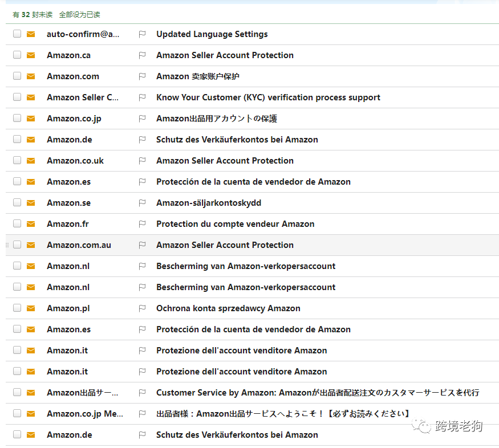Click envelope icon for Amazon出品サー... email
This screenshot has width=499, height=448.
[x=31, y=393]
